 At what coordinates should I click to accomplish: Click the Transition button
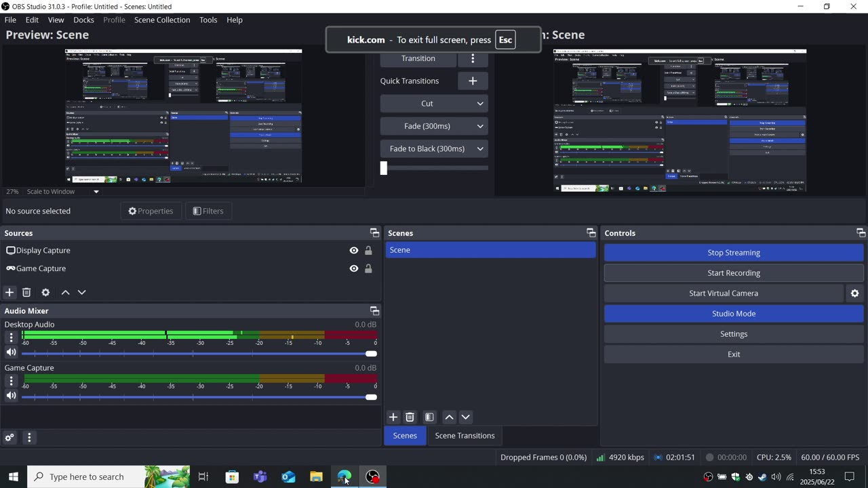[x=418, y=58]
